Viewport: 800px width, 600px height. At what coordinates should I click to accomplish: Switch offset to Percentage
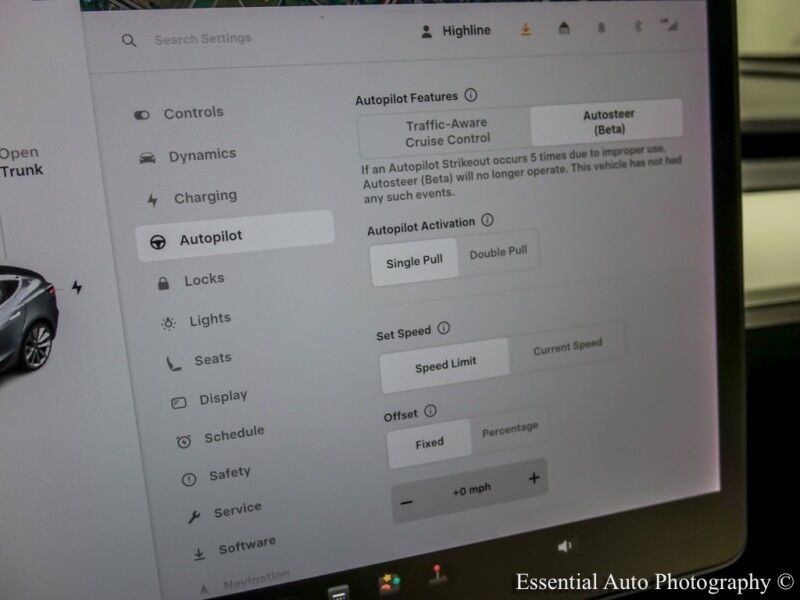(x=509, y=429)
